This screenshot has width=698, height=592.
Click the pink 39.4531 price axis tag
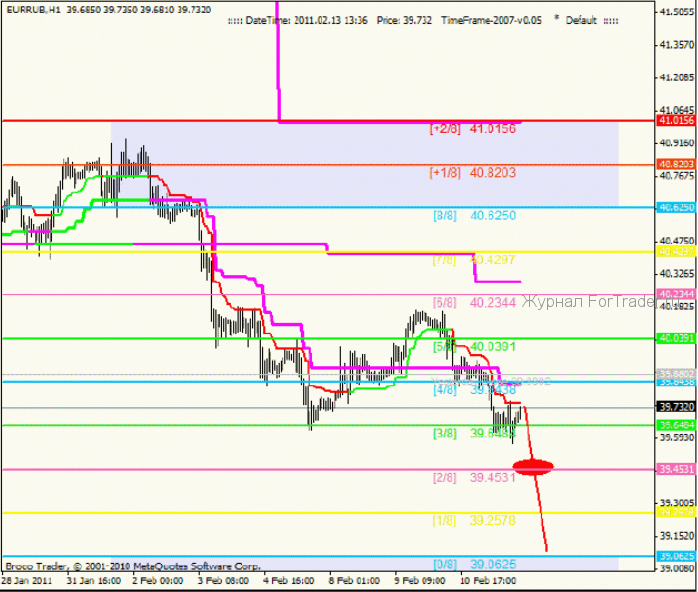[x=676, y=469]
